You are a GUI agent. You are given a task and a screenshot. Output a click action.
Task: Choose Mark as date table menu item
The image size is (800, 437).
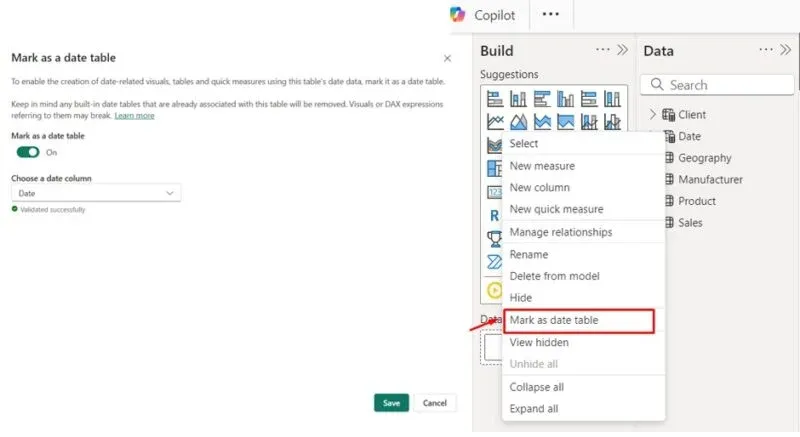point(579,321)
